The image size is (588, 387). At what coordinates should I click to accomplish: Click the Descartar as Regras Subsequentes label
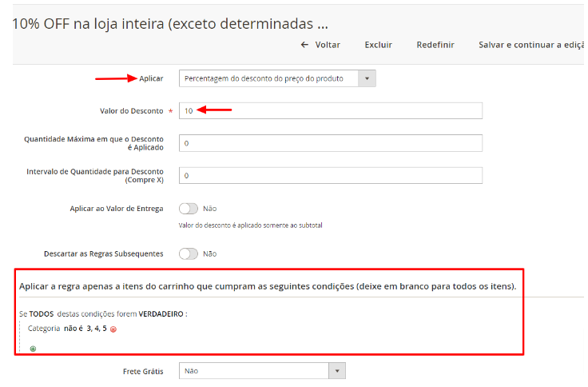tap(103, 253)
